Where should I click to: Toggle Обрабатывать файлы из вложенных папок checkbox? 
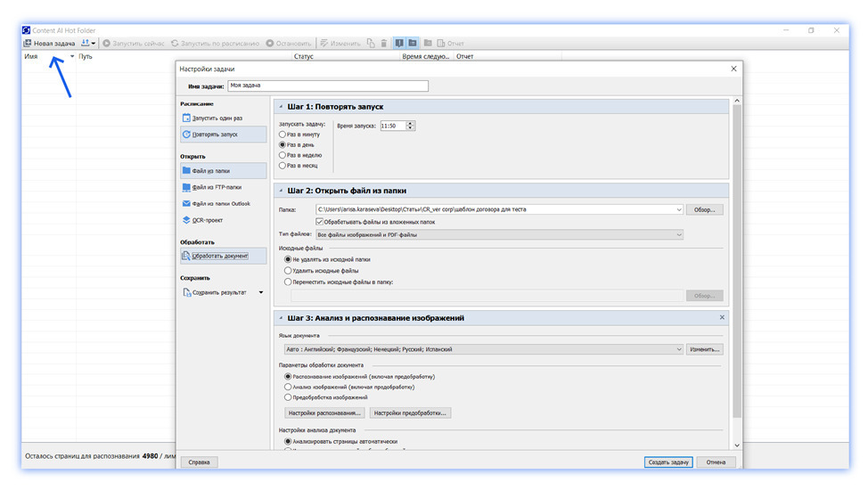pyautogui.click(x=319, y=222)
